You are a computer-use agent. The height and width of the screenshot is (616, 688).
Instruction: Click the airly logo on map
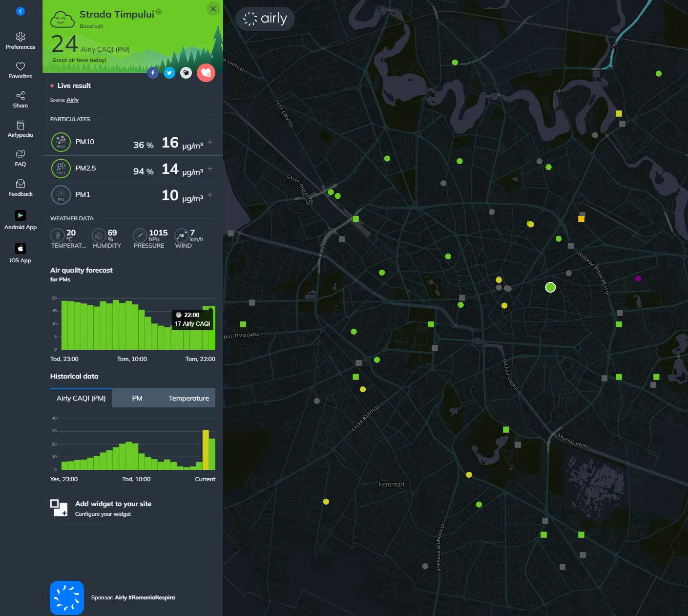[x=265, y=19]
